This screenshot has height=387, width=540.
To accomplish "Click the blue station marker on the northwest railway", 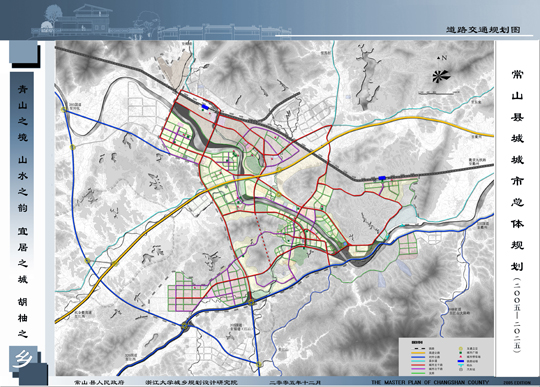I will [206, 107].
